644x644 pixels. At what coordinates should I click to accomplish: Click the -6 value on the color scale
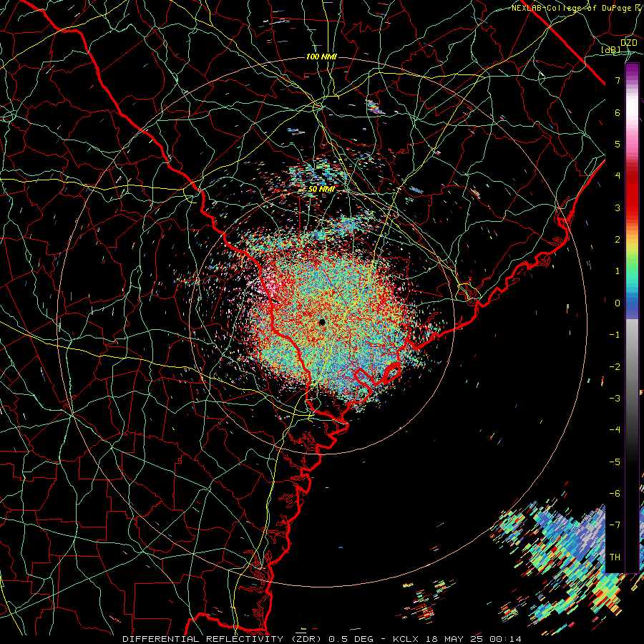615,494
